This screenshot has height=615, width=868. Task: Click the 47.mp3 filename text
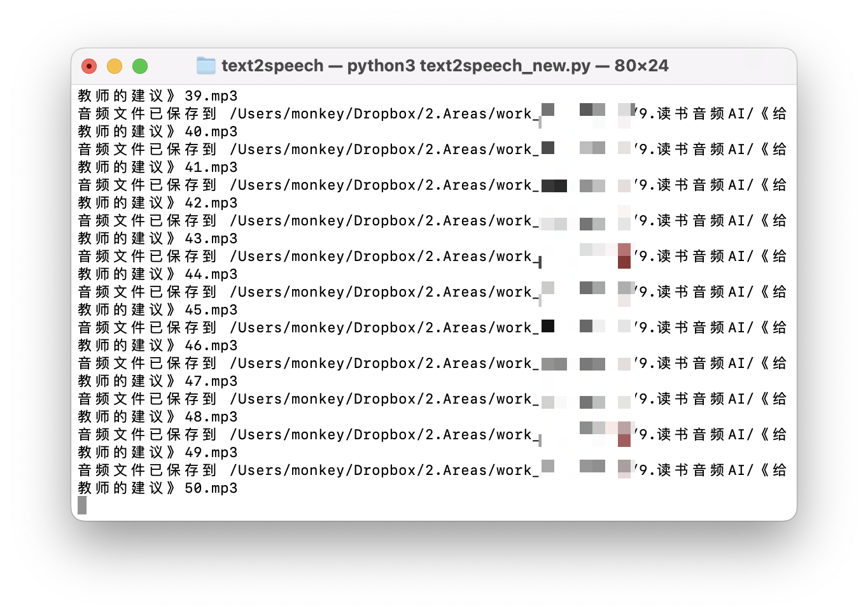211,381
